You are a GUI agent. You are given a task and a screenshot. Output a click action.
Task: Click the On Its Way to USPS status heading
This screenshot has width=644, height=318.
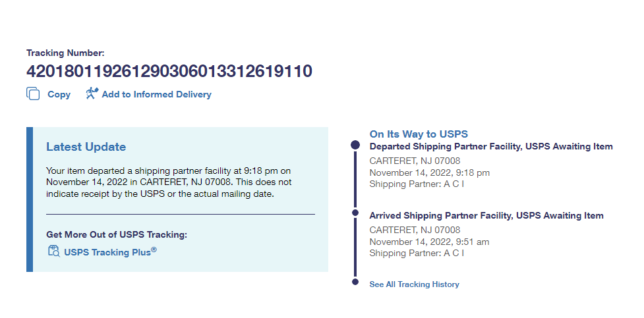point(419,134)
